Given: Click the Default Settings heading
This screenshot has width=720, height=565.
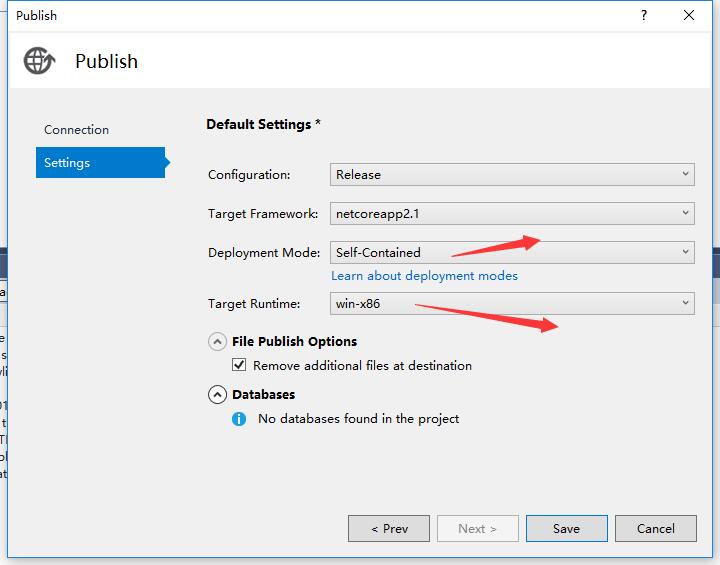Looking at the screenshot, I should pos(263,125).
